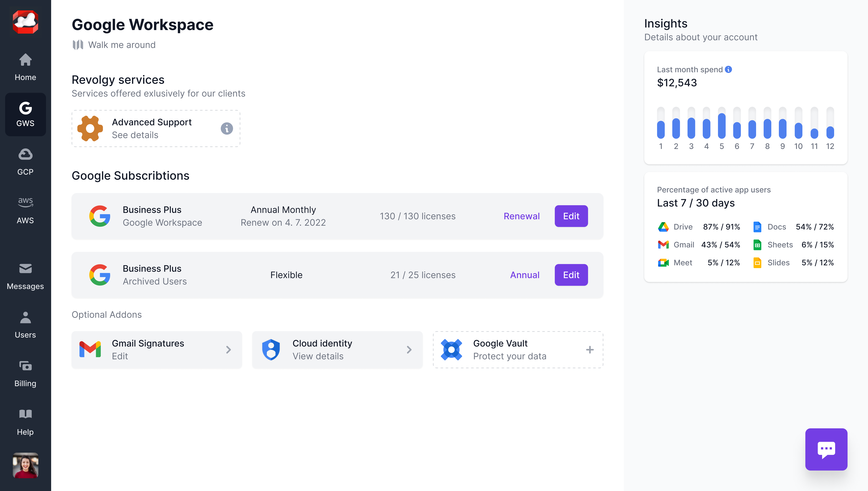Expand Gmail Signatures chevron arrow
The image size is (868, 491).
[229, 350]
